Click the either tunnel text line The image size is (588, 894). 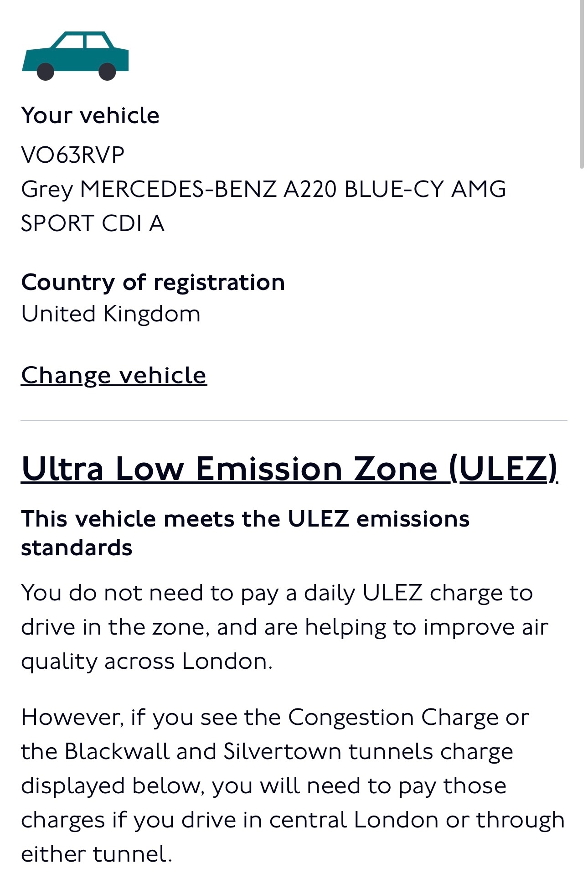[97, 854]
